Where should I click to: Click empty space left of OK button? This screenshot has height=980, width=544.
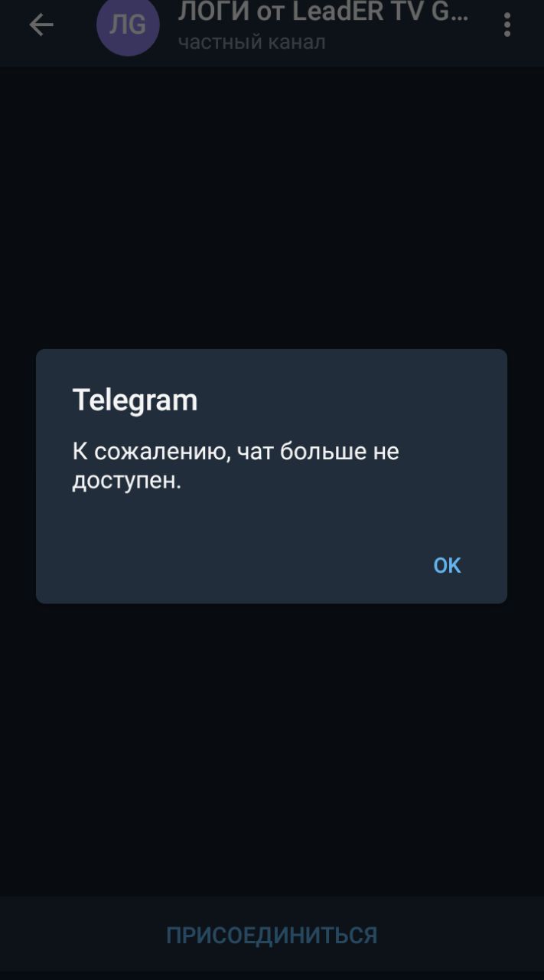point(230,565)
